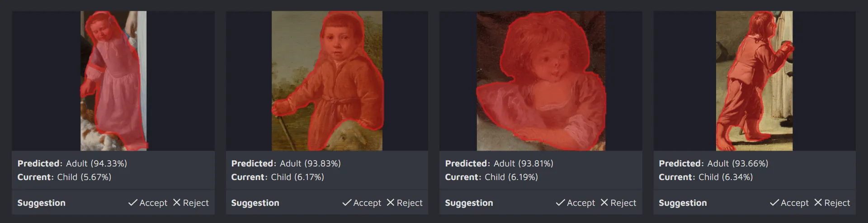Image resolution: width=868 pixels, height=223 pixels.
Task: Click checkmark icon on fourth card
Action: (774, 203)
